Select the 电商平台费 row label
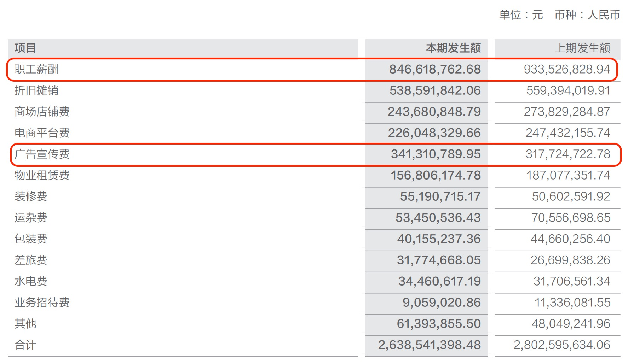 pos(42,133)
